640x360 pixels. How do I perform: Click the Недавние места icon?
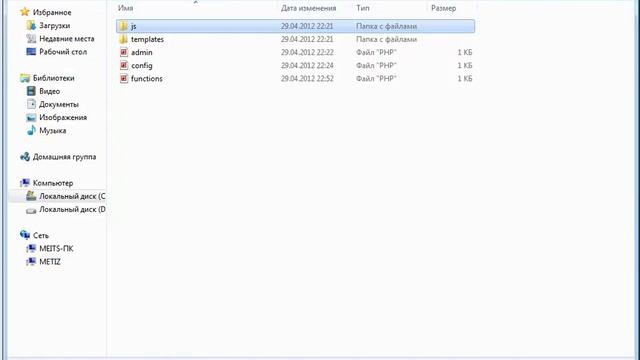coord(31,38)
